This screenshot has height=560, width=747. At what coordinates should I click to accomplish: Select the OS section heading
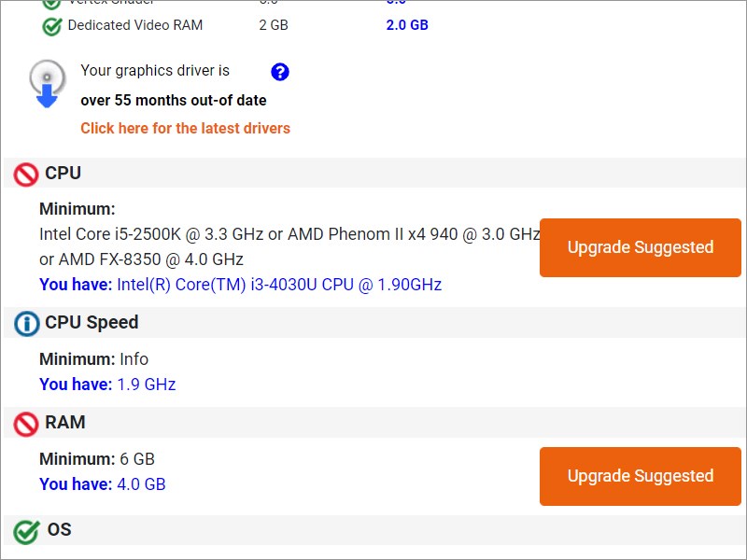60,529
